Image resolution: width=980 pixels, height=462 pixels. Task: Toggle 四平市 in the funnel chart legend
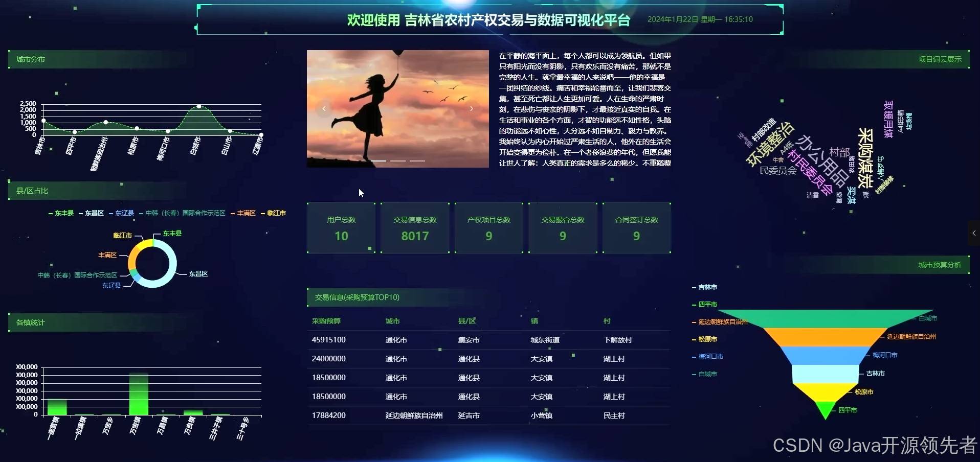[x=704, y=305]
